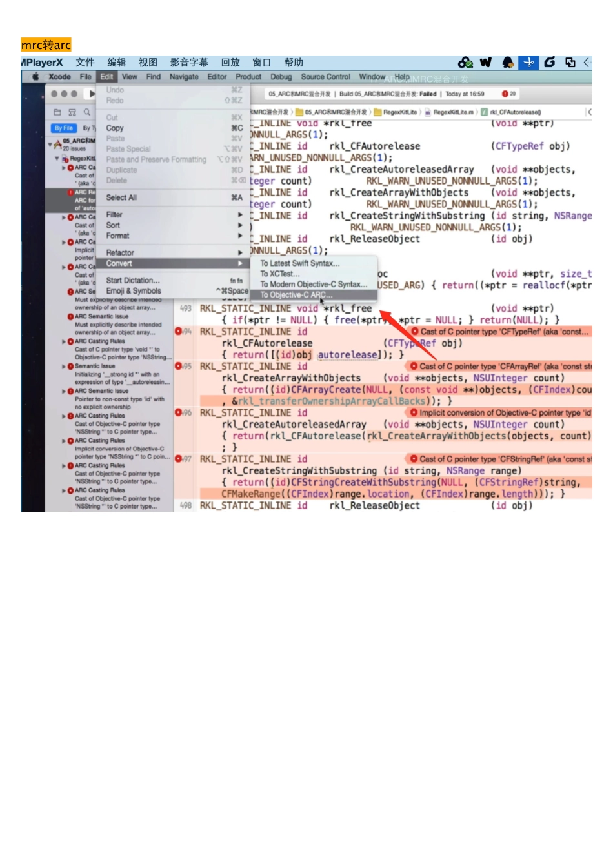Collapse the 05_ARC project issues group
This screenshot has width=613, height=868.
click(51, 144)
